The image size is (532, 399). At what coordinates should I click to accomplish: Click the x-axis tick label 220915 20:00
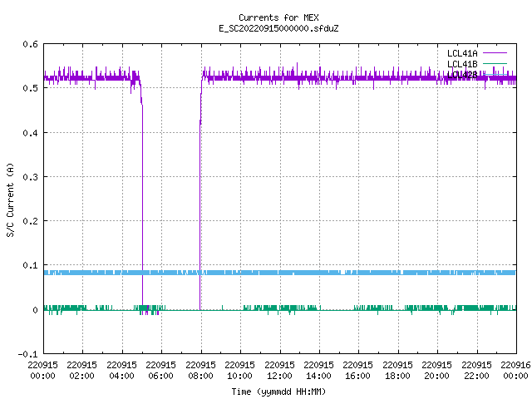(436, 371)
